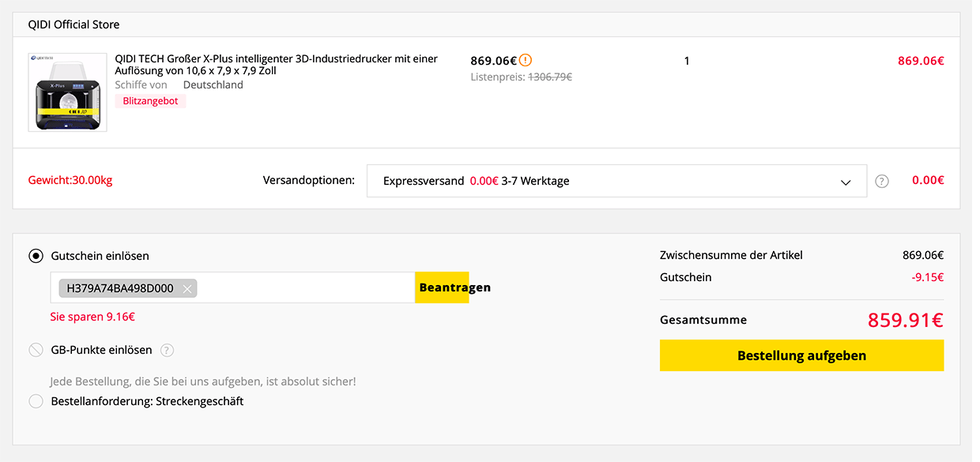Screen dimensions: 980x462
Task: Select the GB-Punkte einlösen option
Action: (36, 350)
